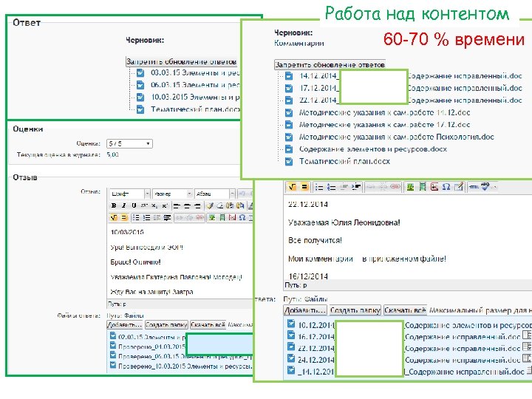Click the eraser remove-formatting icon in left editor
Image resolution: width=532 pixels, height=399 pixels.
tap(220, 205)
